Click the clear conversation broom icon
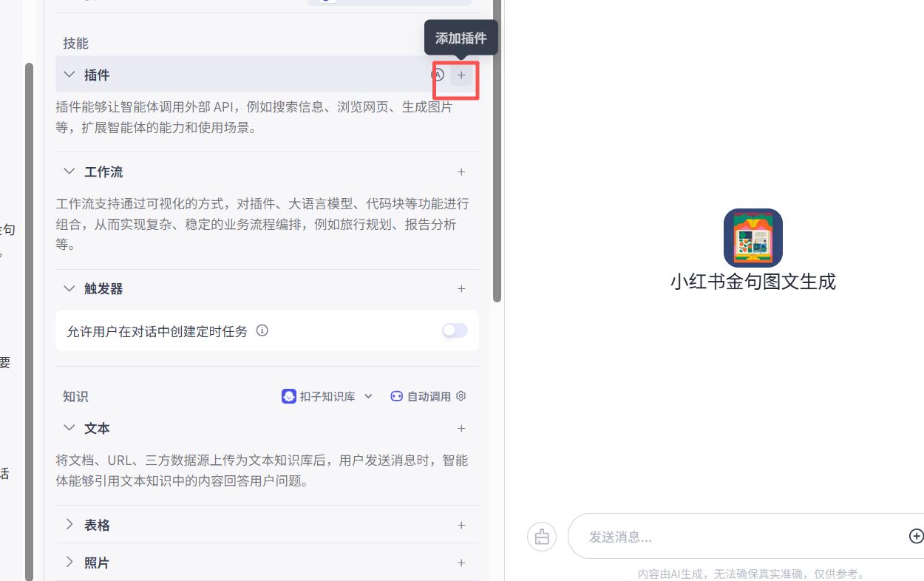Screen dimensions: 924x581 tap(542, 536)
